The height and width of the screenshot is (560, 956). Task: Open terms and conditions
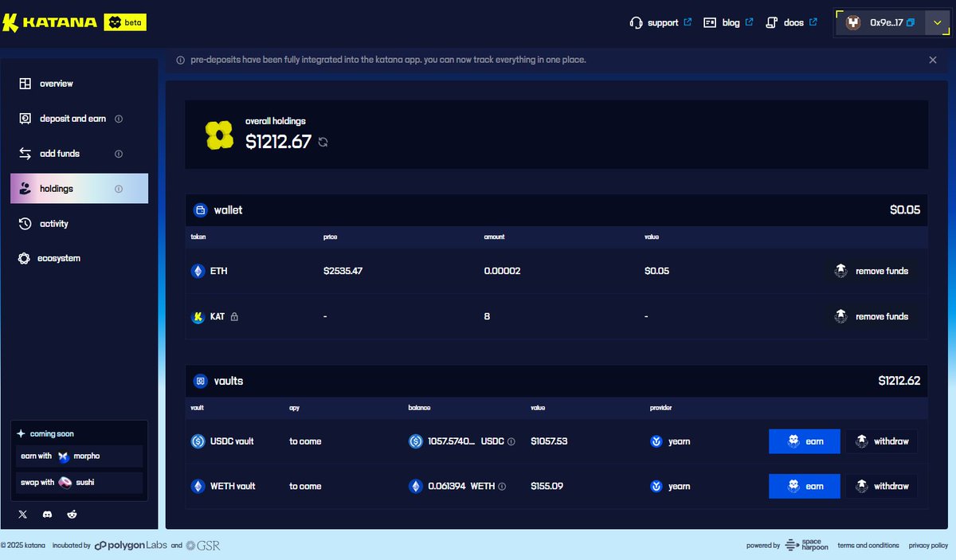868,546
